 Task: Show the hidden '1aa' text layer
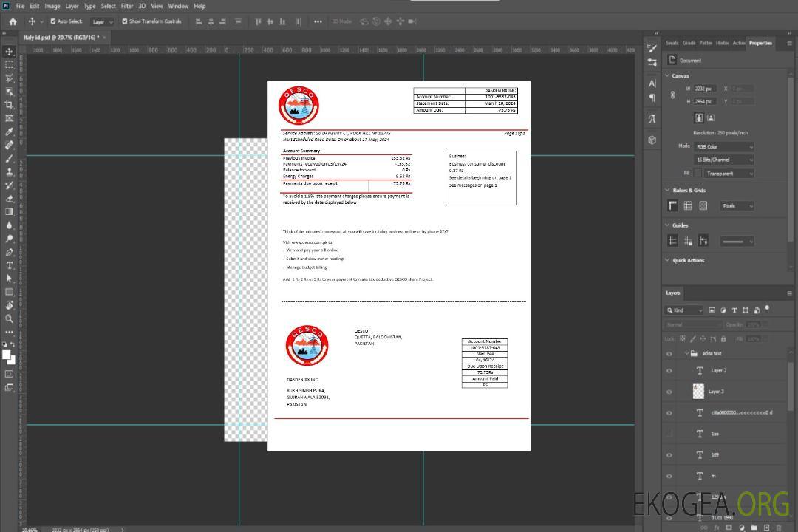pyautogui.click(x=669, y=434)
